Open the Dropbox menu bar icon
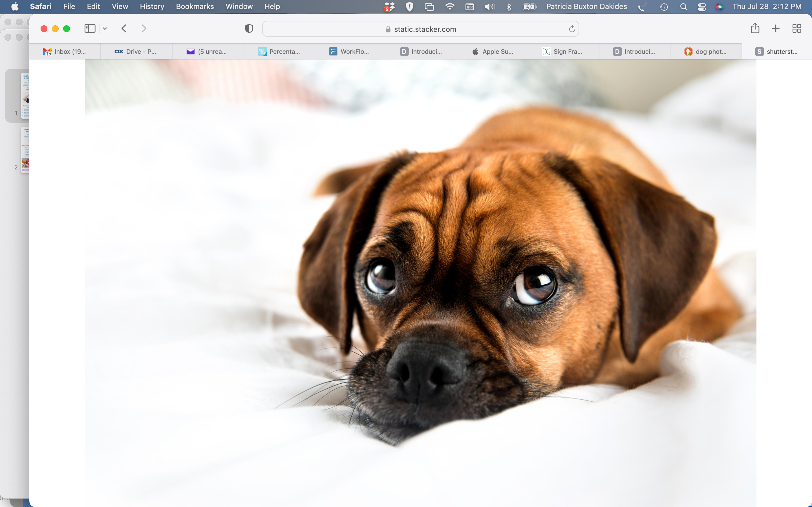The image size is (812, 507). point(389,7)
